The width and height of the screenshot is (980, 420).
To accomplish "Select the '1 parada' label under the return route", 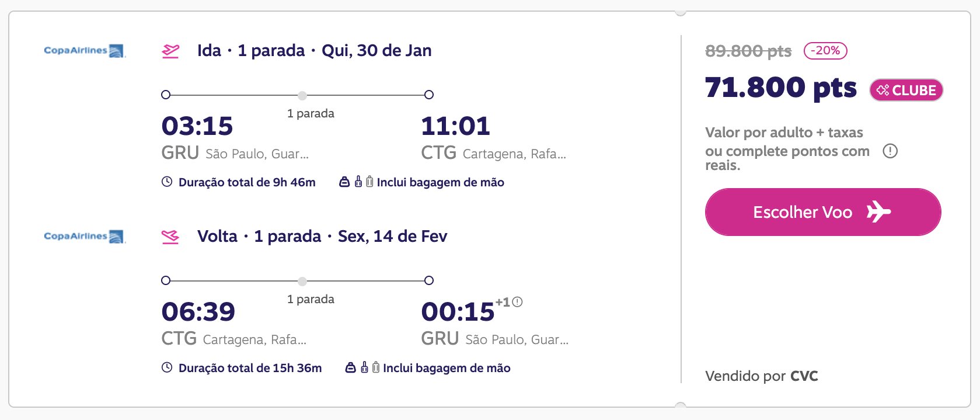I will coord(311,299).
